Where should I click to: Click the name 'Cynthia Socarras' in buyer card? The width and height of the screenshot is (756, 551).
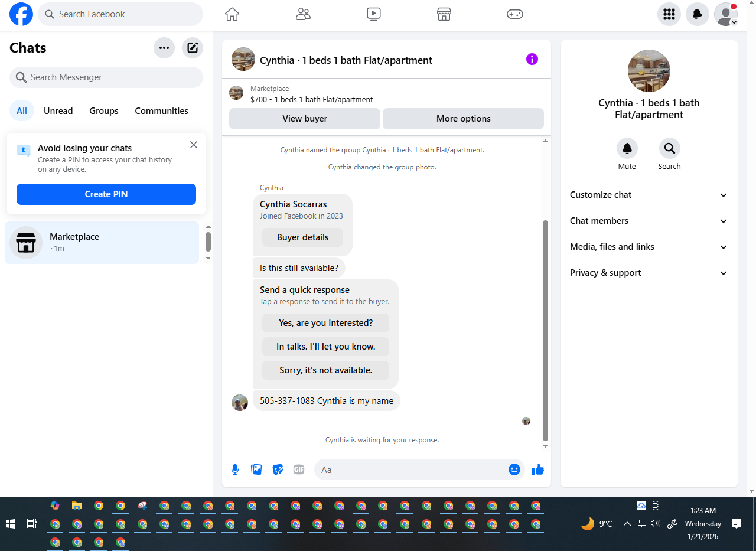294,204
